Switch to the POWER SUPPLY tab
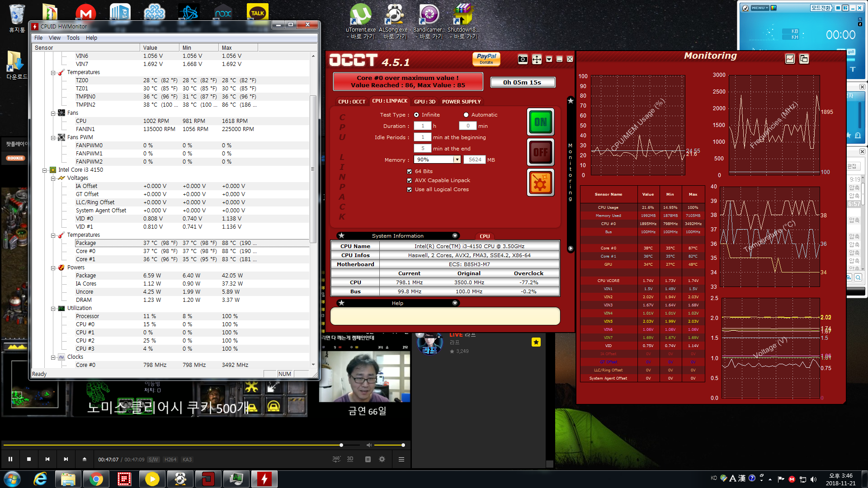The height and width of the screenshot is (488, 868). click(x=462, y=102)
